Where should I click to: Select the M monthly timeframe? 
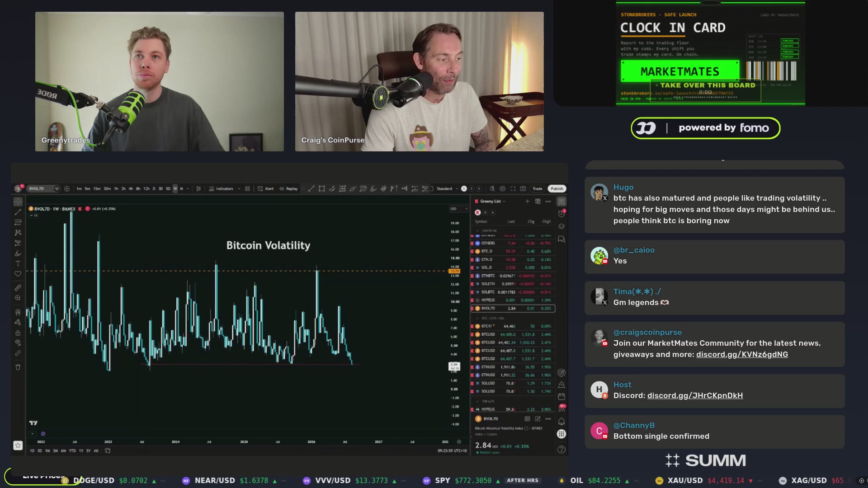click(181, 188)
